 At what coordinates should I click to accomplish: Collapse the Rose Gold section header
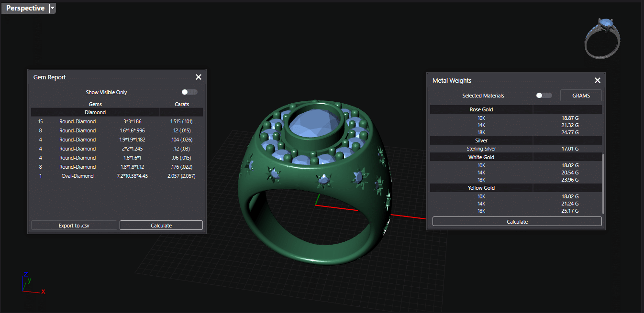click(481, 109)
